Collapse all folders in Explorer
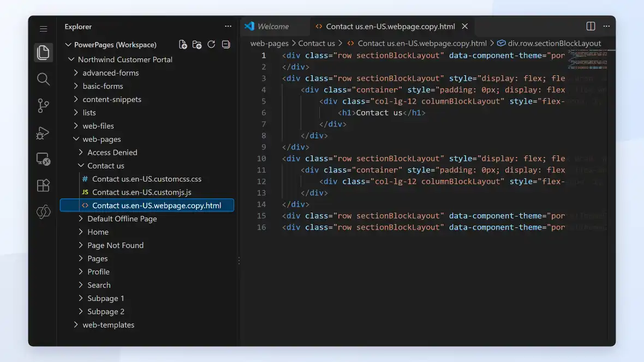Screen dimensions: 644x362 [226, 44]
